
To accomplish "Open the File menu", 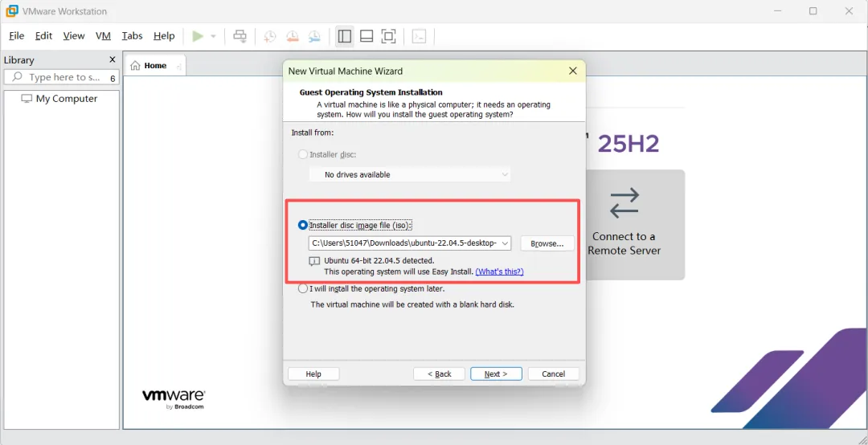I will tap(17, 36).
